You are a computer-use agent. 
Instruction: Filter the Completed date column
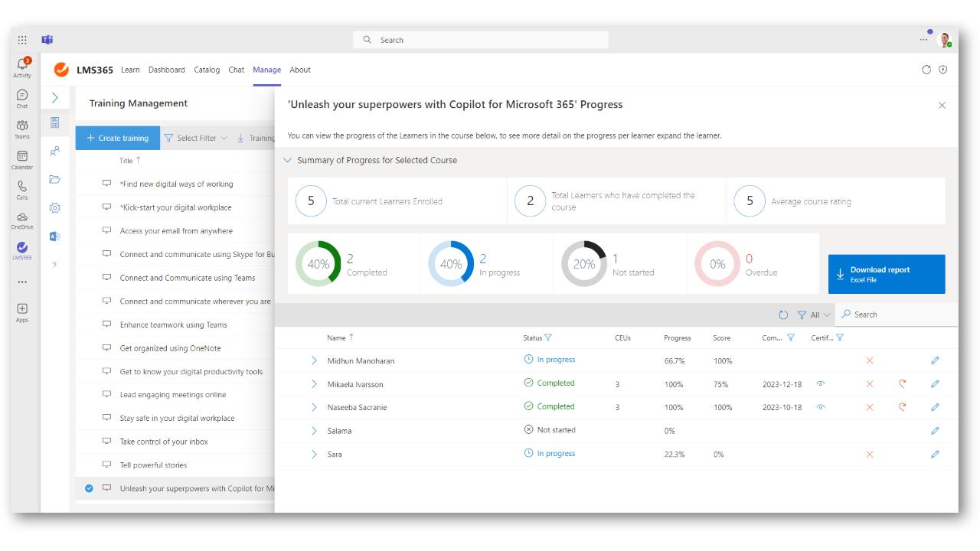tap(791, 337)
